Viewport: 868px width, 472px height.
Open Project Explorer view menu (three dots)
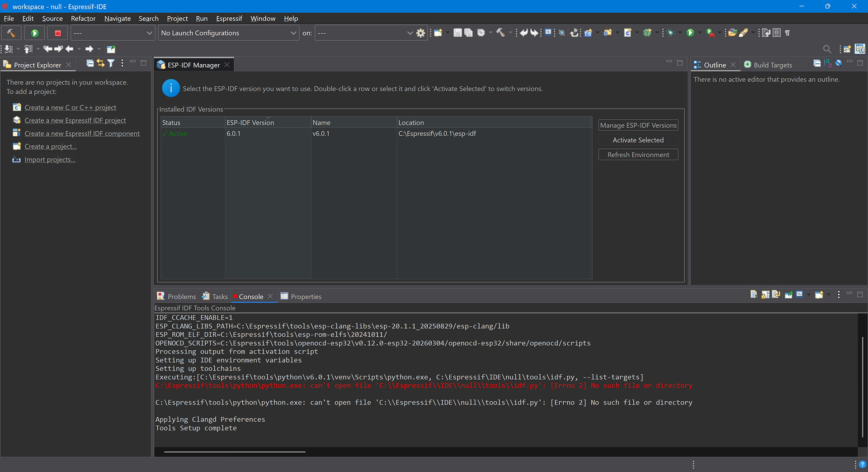pos(122,63)
